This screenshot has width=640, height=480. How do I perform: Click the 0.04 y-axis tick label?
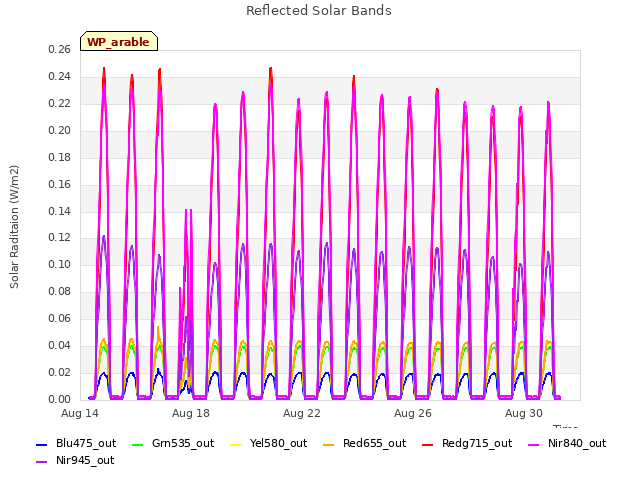coord(59,345)
